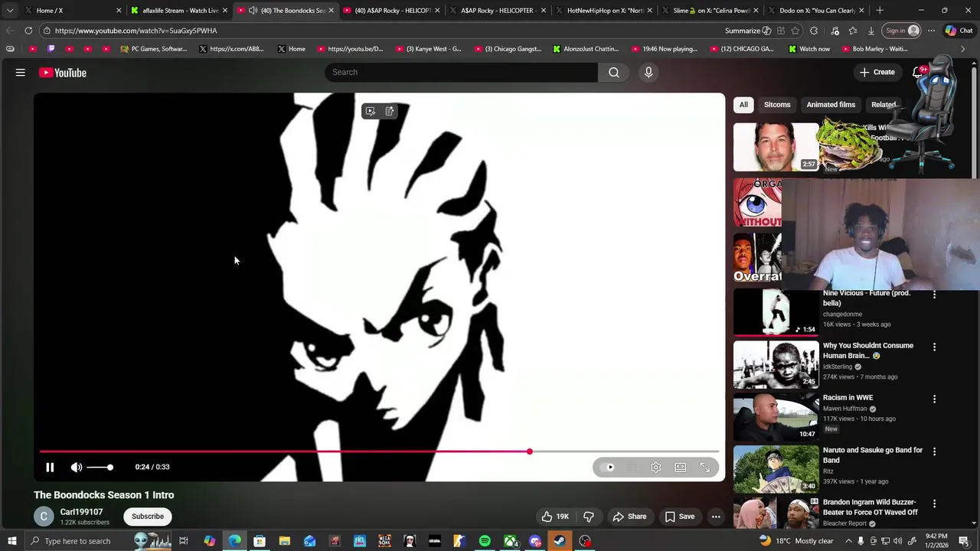Open Steam from the Windows taskbar
Viewport: 980px width, 551px height.
tap(560, 541)
